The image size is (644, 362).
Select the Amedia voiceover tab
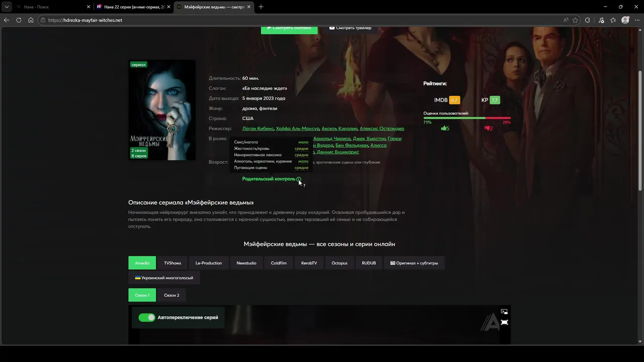click(x=142, y=263)
